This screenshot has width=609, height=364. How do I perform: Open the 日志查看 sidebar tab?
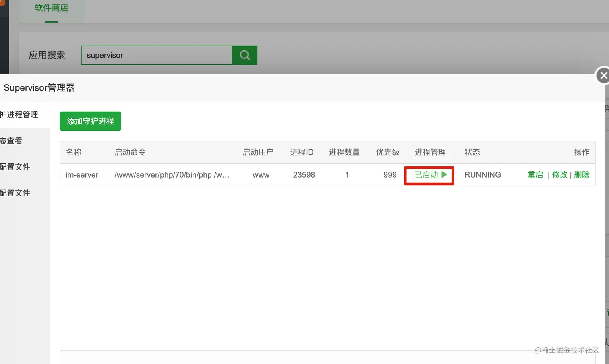tap(24, 141)
